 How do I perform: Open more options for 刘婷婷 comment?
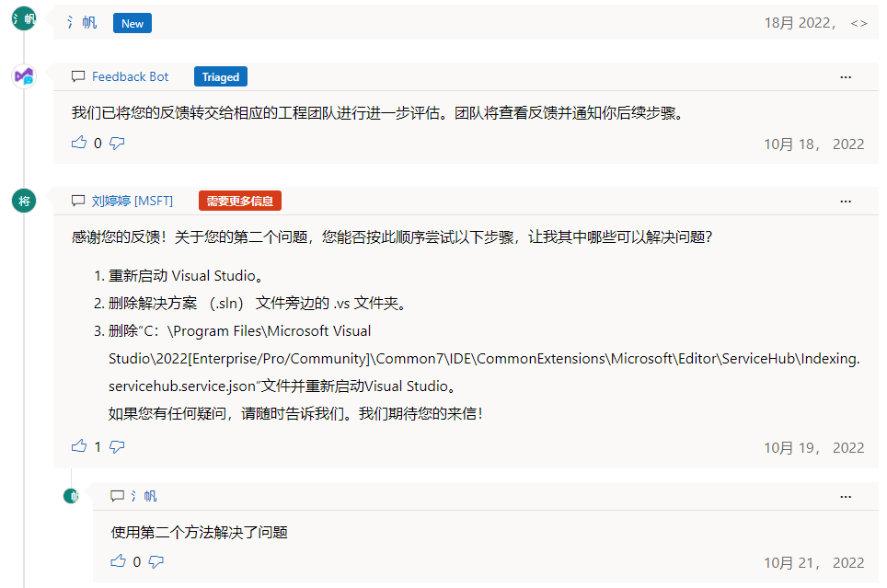pyautogui.click(x=846, y=202)
